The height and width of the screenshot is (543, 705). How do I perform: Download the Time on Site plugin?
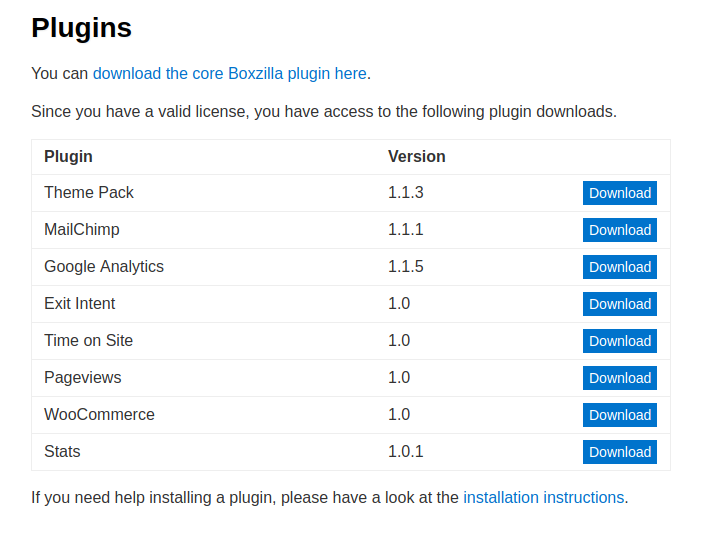[620, 341]
